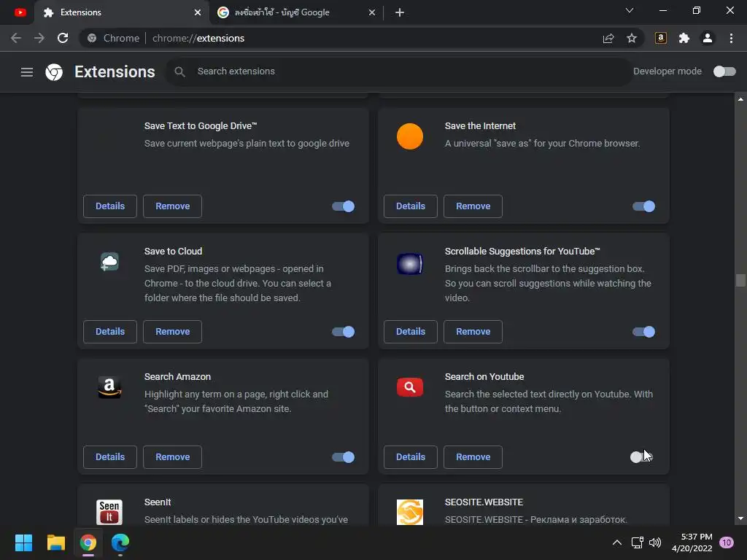Focus the Search extensions field
This screenshot has height=560, width=747.
tap(399, 71)
